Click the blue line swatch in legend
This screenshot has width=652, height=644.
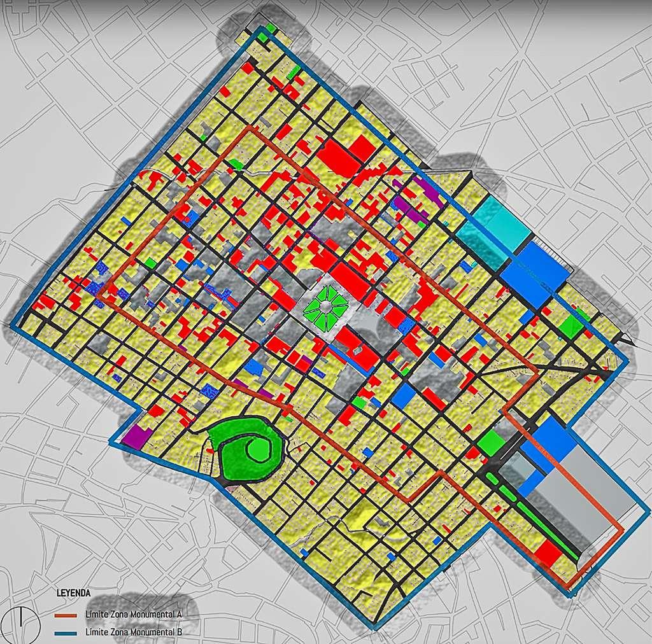click(66, 634)
